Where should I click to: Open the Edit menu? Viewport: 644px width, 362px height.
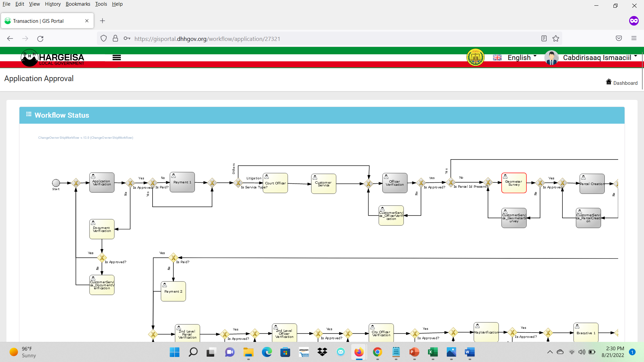point(20,4)
